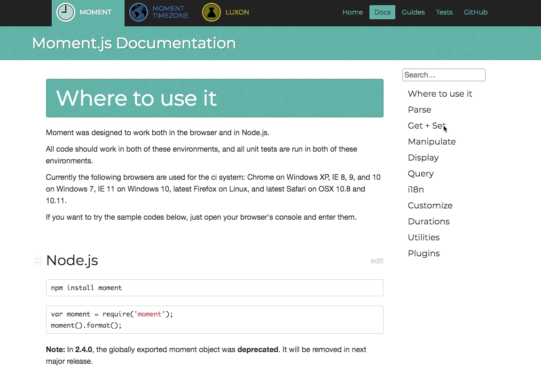Open the MOMENT TIMEZONE tab label
Image resolution: width=541 pixels, height=392 pixels.
click(x=171, y=12)
